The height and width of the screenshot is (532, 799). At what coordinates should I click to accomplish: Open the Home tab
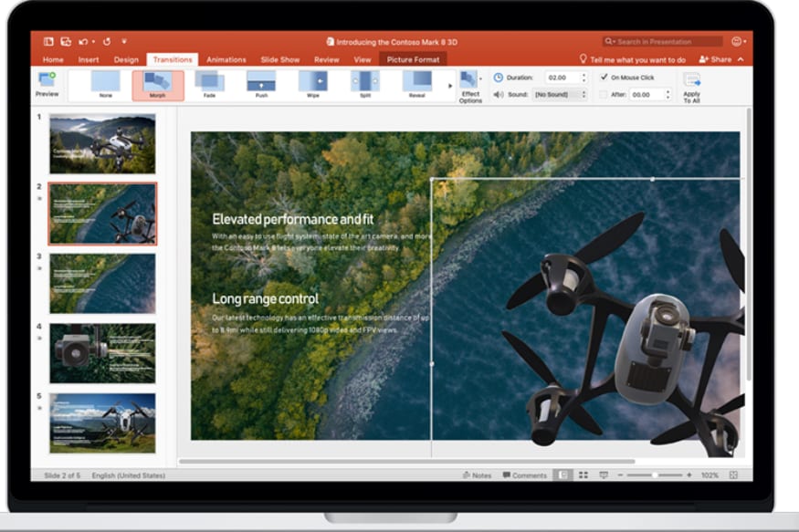(53, 59)
